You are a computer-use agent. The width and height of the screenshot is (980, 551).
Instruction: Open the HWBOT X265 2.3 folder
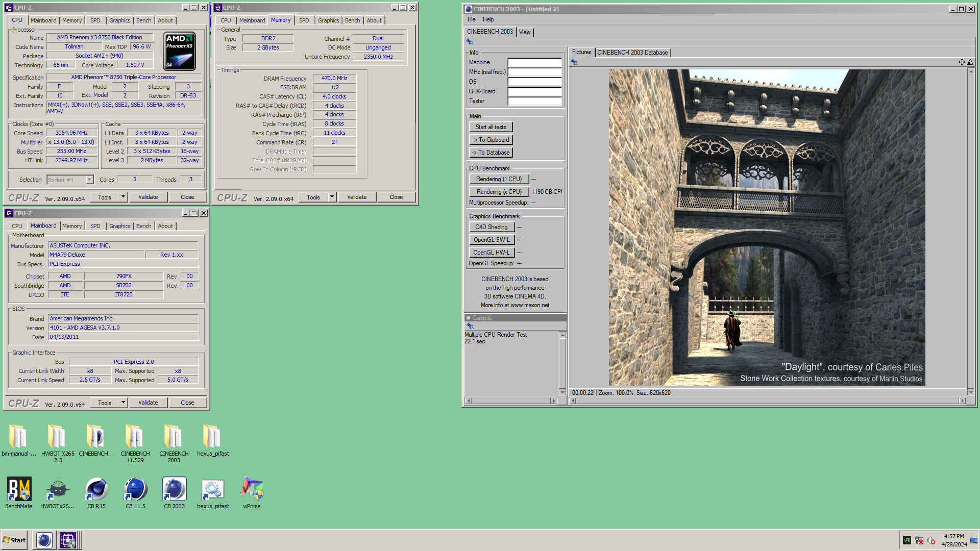[x=58, y=443]
